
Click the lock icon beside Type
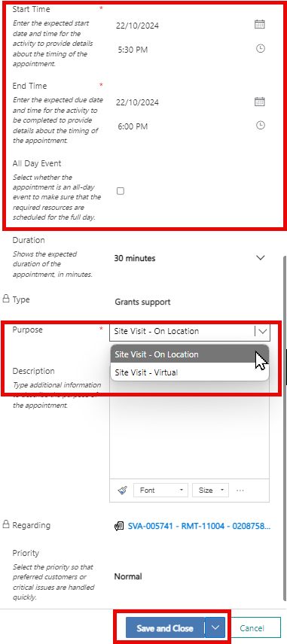coord(6,299)
